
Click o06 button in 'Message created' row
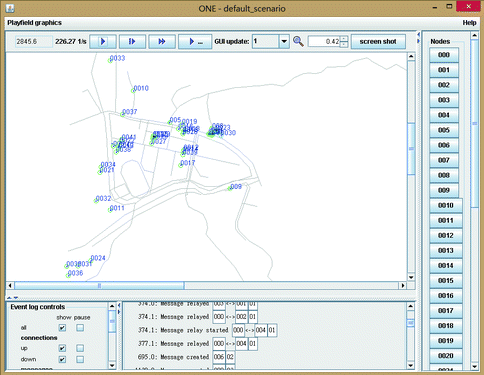219,357
